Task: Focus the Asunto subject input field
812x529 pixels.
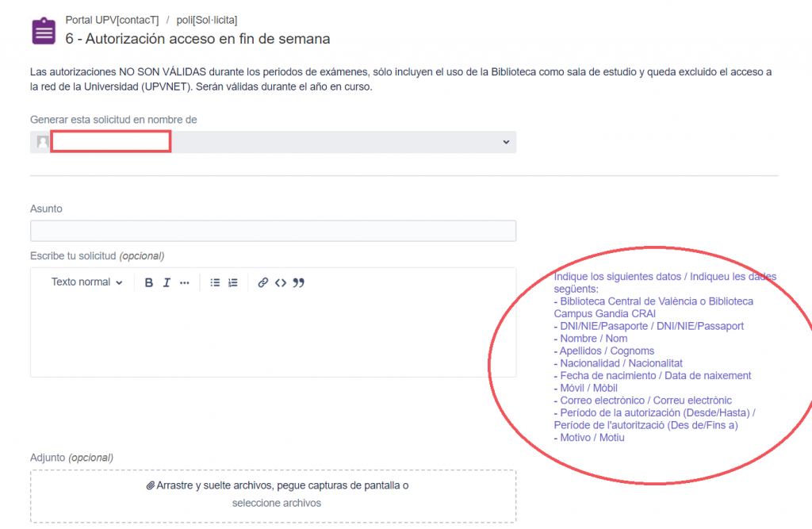Action: (273, 231)
